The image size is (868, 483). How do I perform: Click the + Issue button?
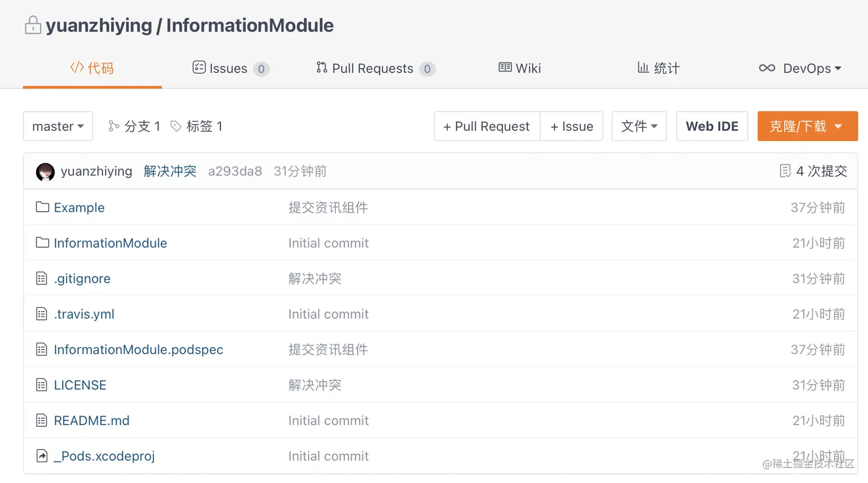(572, 126)
